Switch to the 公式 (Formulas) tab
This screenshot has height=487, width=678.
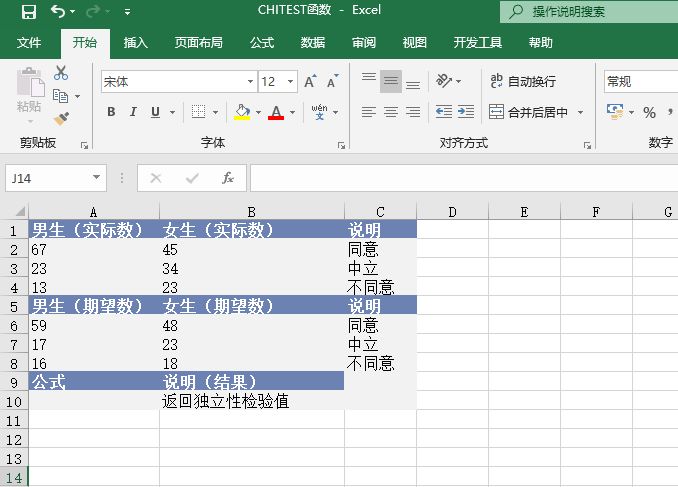(262, 43)
